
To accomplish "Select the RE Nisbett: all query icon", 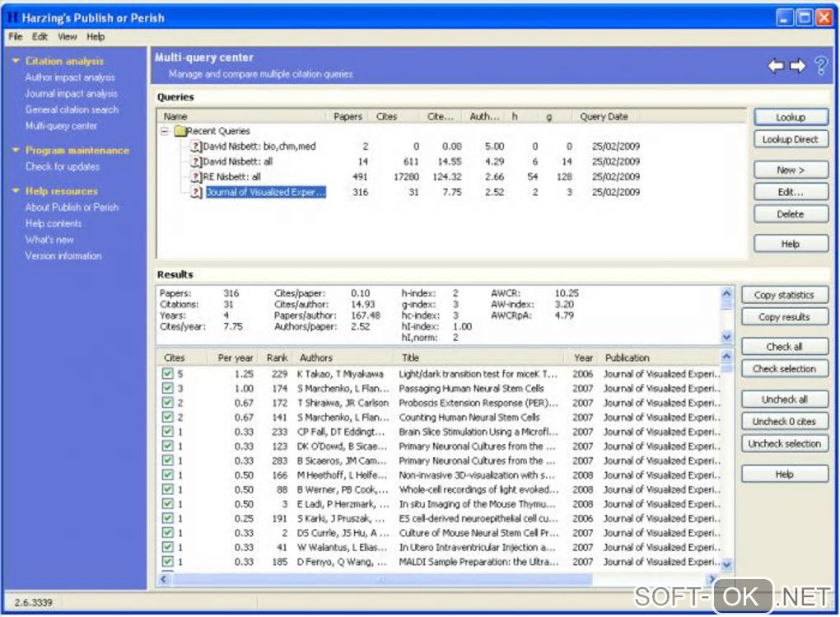I will click(x=196, y=177).
